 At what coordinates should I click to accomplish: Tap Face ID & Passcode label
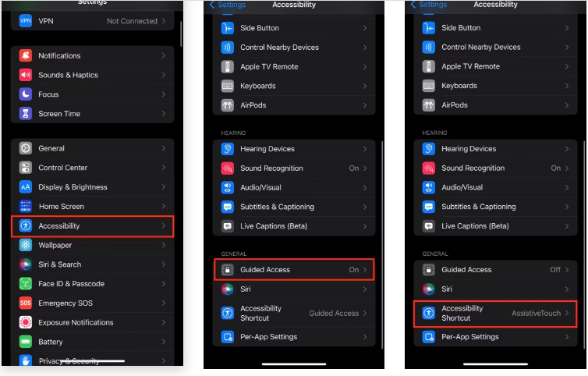coord(71,284)
